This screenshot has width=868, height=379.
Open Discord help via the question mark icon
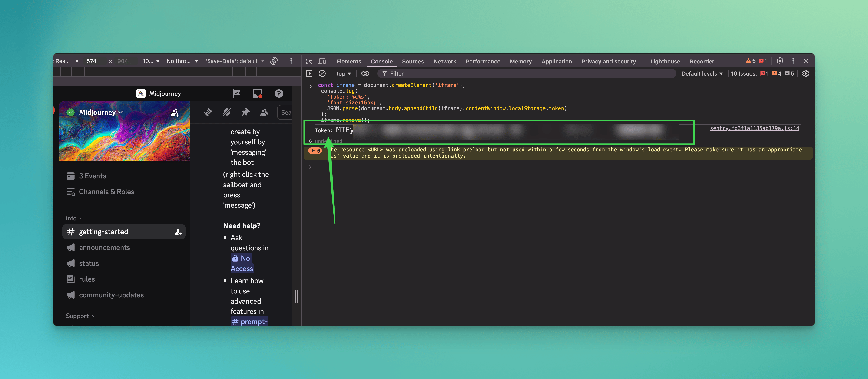(279, 93)
